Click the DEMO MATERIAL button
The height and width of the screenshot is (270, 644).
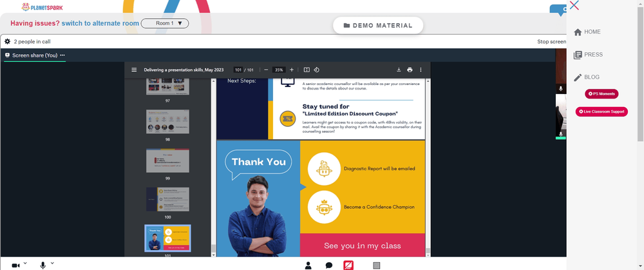[x=378, y=26]
